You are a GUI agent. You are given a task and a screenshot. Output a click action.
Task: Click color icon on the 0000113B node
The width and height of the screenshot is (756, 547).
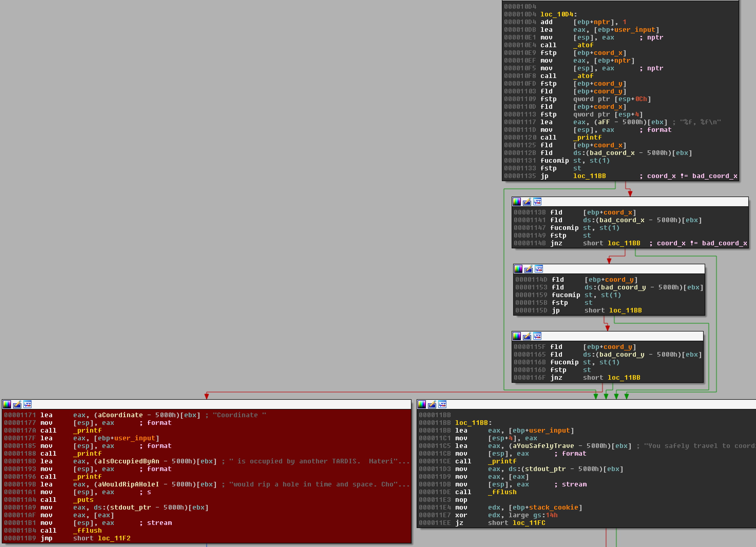[x=517, y=202]
